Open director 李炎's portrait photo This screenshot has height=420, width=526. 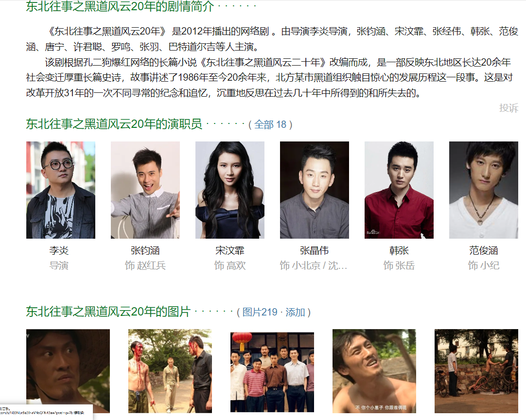point(61,190)
